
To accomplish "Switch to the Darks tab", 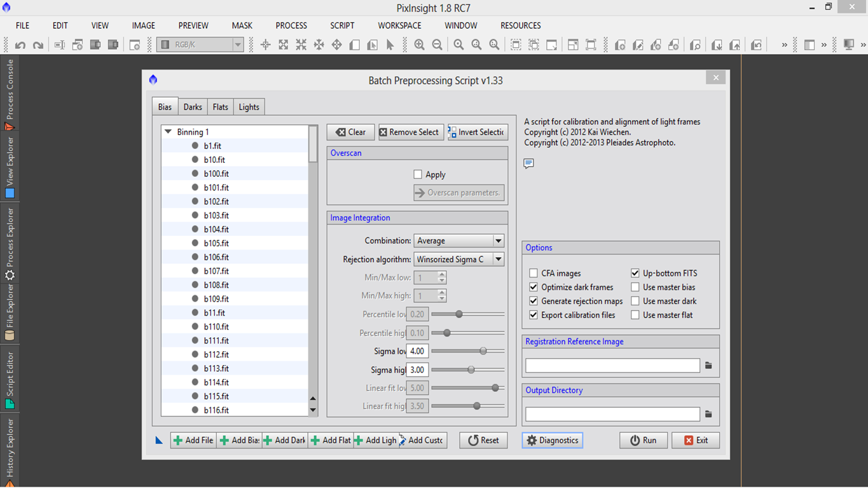I will point(193,107).
